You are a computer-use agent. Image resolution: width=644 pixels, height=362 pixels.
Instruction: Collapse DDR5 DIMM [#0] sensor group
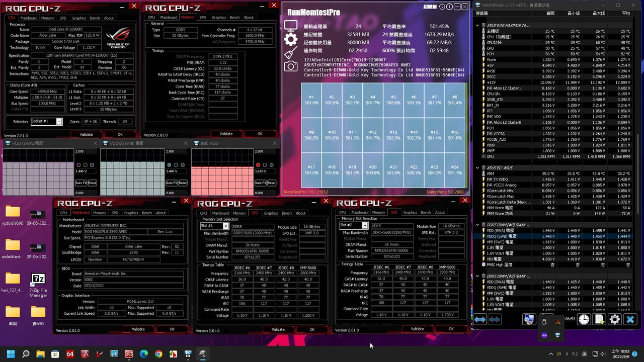478,225
